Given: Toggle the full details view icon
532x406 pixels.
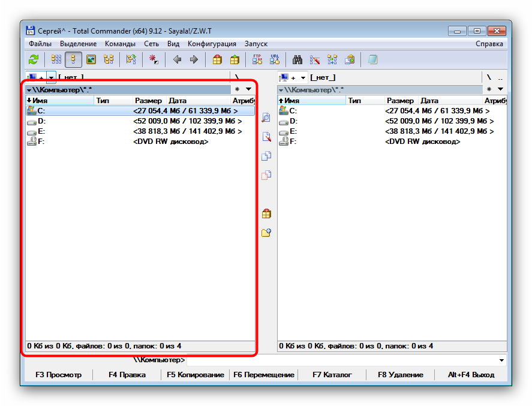Looking at the screenshot, I should tap(73, 60).
